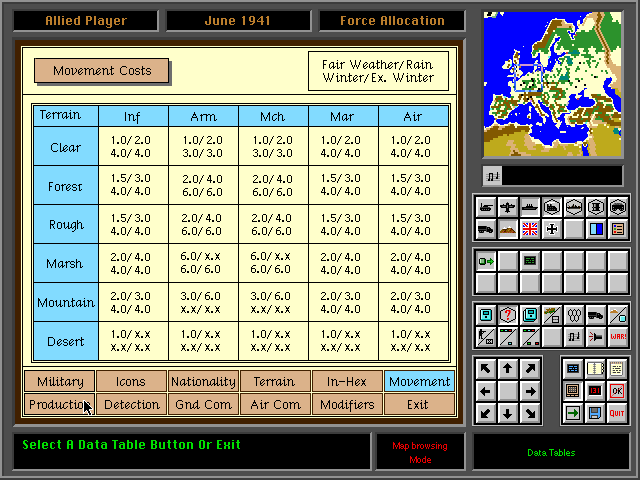The width and height of the screenshot is (640, 480).
Task: Open the Military data table tab
Action: click(x=60, y=381)
